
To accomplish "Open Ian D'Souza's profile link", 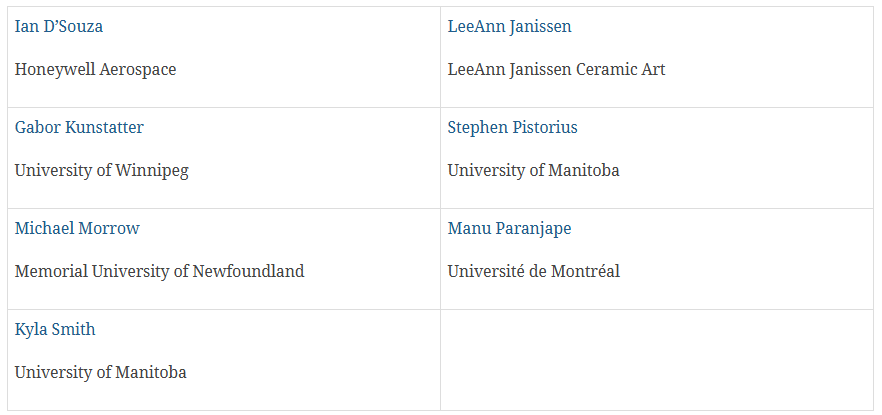I will tap(58, 26).
